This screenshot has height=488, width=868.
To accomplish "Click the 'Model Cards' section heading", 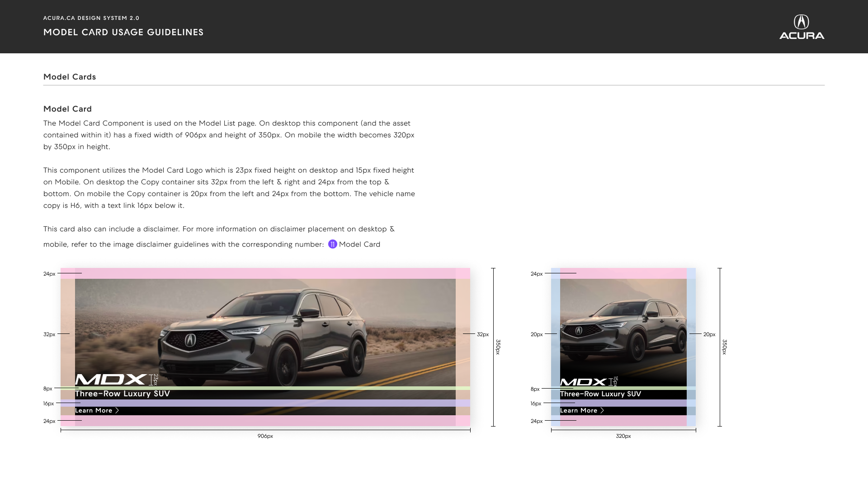I will tap(70, 77).
